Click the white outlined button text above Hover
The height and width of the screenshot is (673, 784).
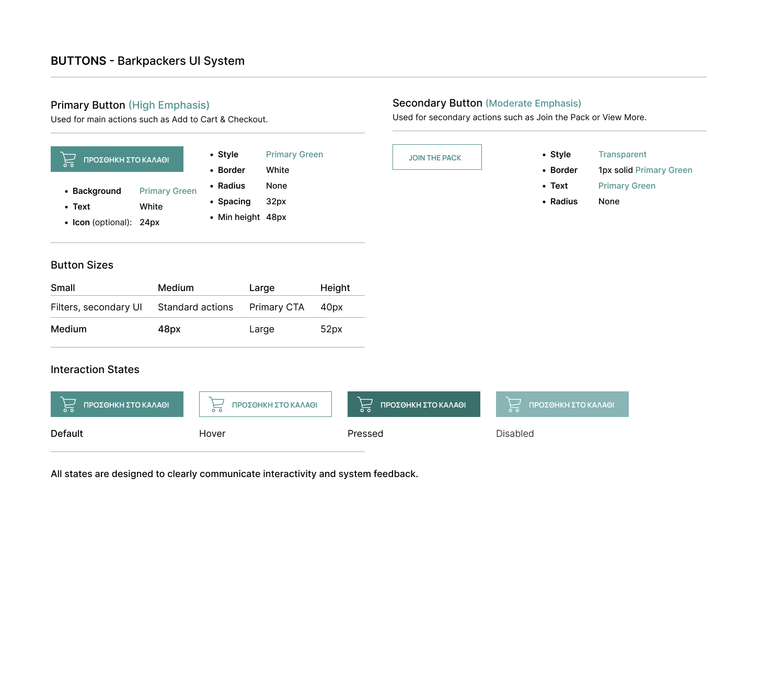(x=274, y=405)
